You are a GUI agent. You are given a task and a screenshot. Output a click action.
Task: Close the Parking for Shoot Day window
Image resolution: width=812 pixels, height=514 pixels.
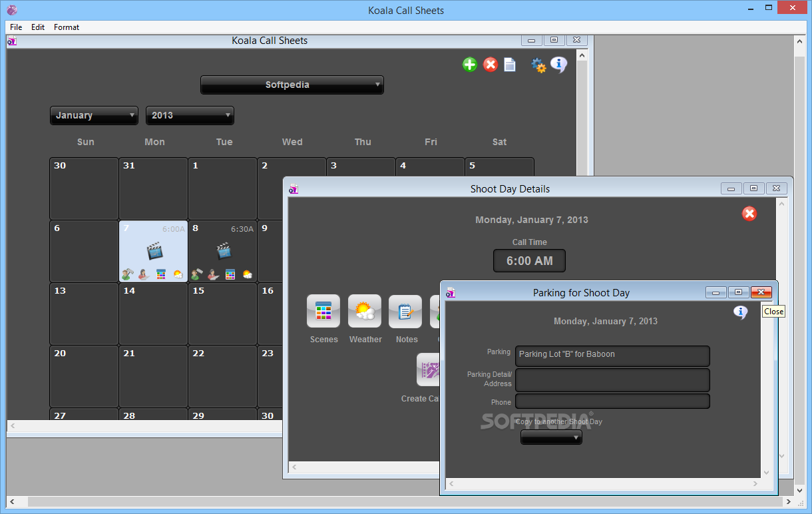point(761,292)
